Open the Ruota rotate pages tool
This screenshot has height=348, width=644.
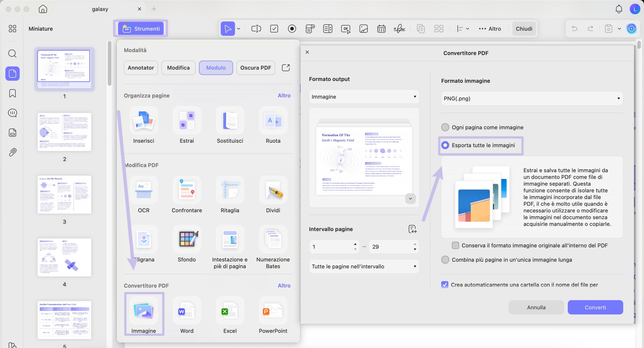coord(273,121)
